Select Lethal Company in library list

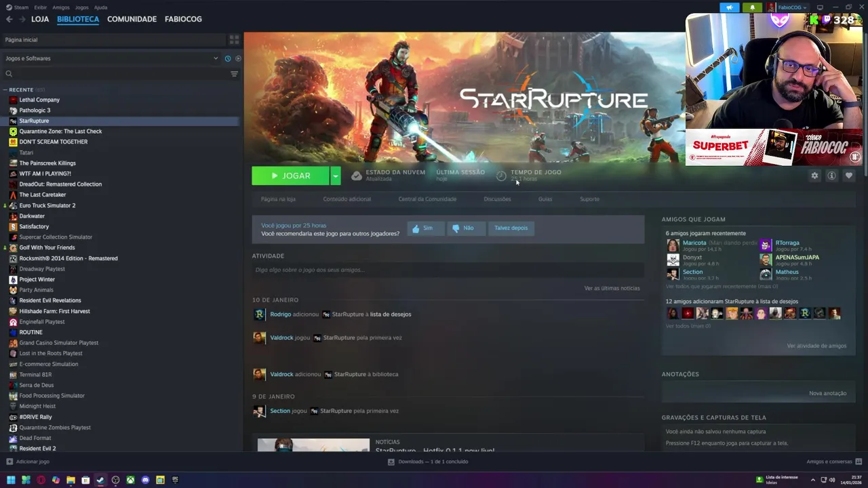[39, 100]
